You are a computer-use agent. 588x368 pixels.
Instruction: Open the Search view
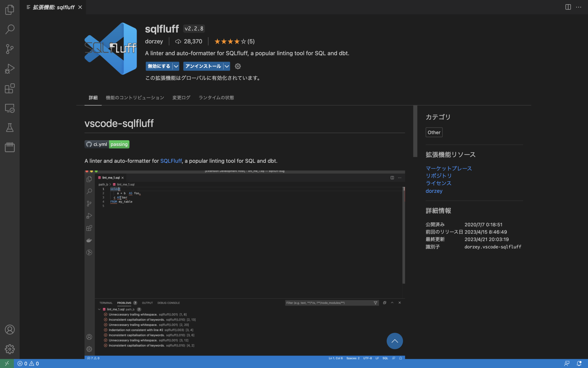click(x=9, y=29)
